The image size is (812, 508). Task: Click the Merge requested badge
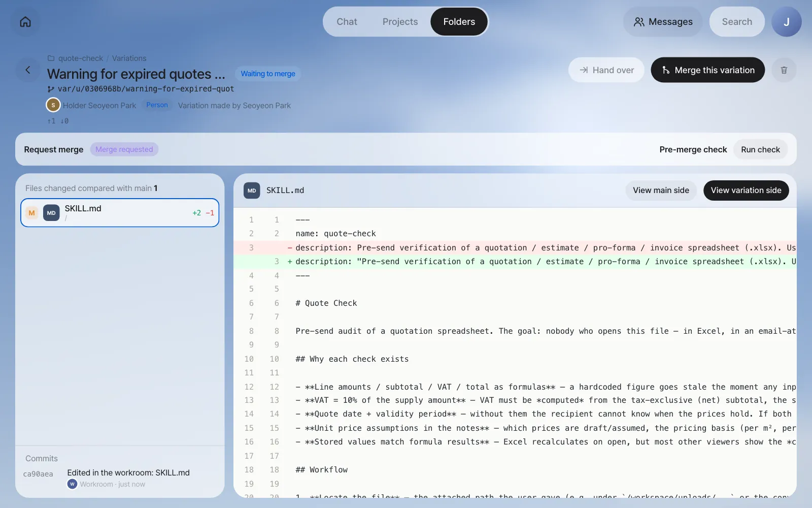click(124, 149)
